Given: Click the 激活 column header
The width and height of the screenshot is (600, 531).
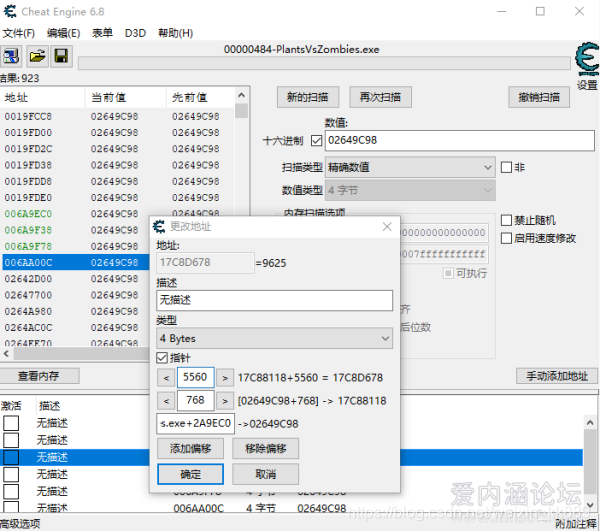Looking at the screenshot, I should click(11, 406).
